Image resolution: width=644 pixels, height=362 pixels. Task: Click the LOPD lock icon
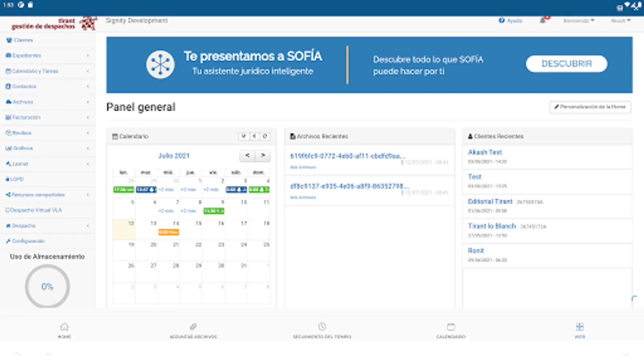point(8,179)
